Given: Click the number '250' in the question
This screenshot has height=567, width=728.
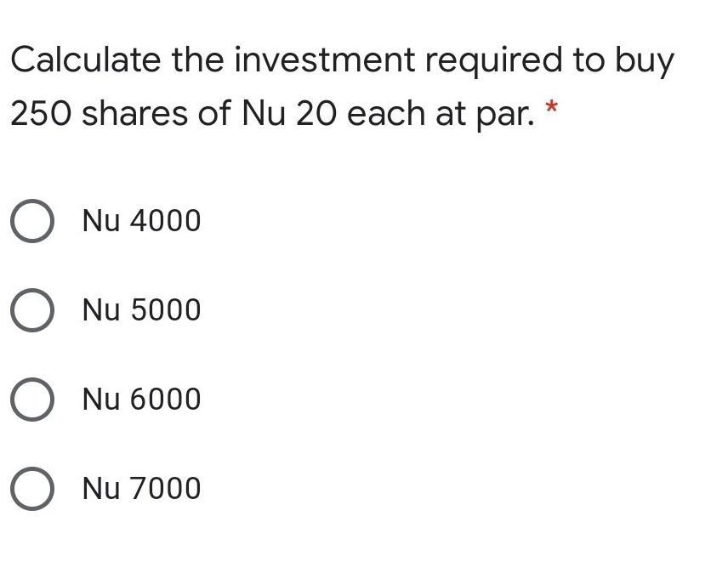Looking at the screenshot, I should pyautogui.click(x=41, y=113).
